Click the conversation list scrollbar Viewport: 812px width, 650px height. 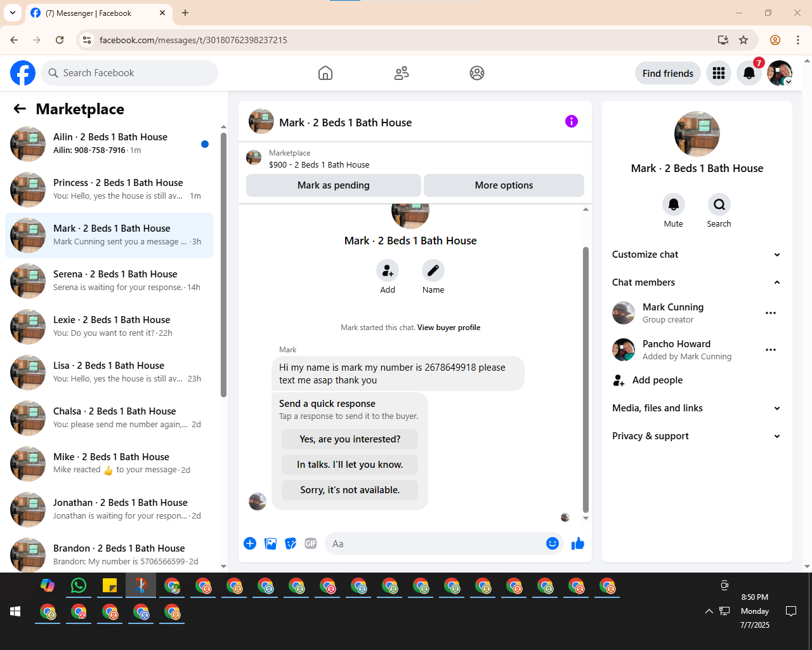tap(223, 265)
